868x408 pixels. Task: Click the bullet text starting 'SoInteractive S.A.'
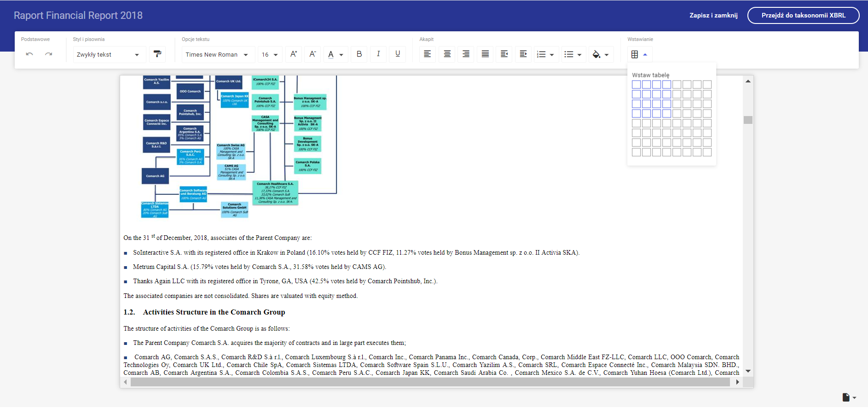point(356,252)
